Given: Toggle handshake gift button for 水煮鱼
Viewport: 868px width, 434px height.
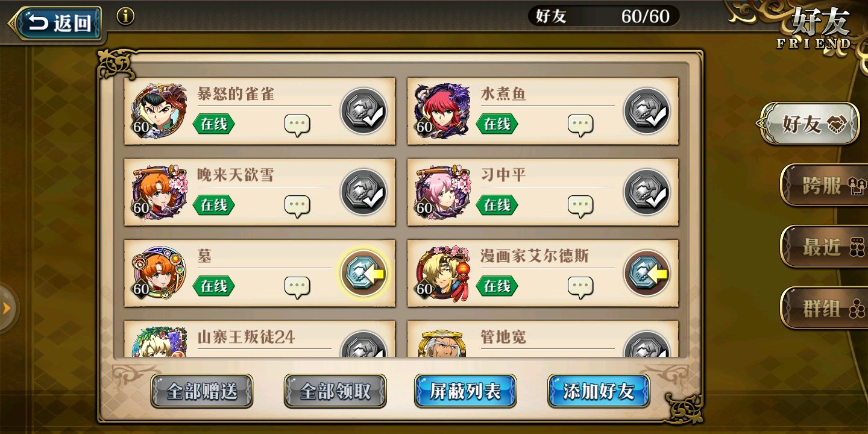Looking at the screenshot, I should tap(647, 111).
